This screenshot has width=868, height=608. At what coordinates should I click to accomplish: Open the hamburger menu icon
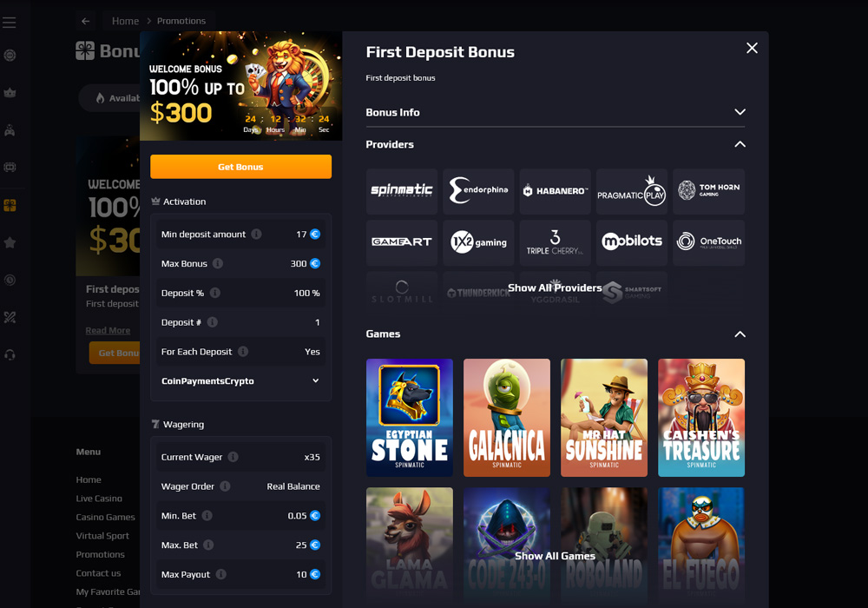coord(10,23)
